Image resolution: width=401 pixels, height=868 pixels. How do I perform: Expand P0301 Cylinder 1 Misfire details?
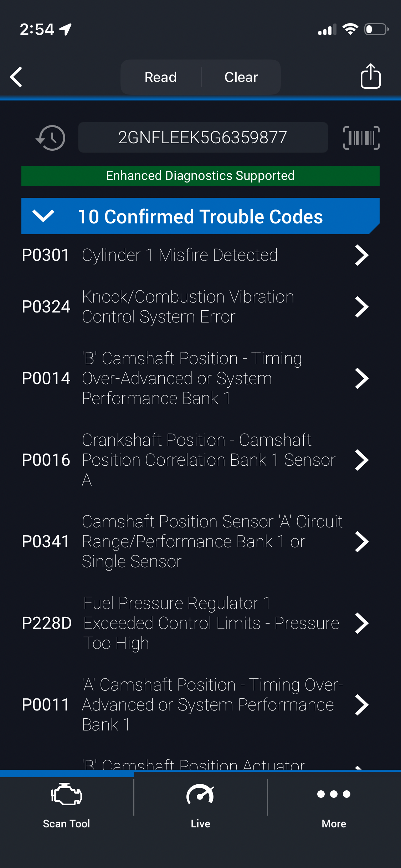click(x=361, y=255)
